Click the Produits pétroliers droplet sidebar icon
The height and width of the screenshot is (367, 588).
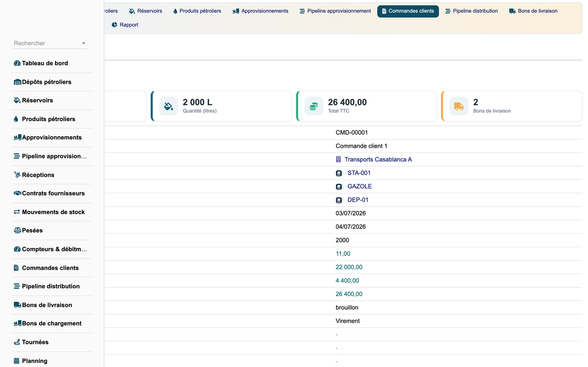(16, 119)
